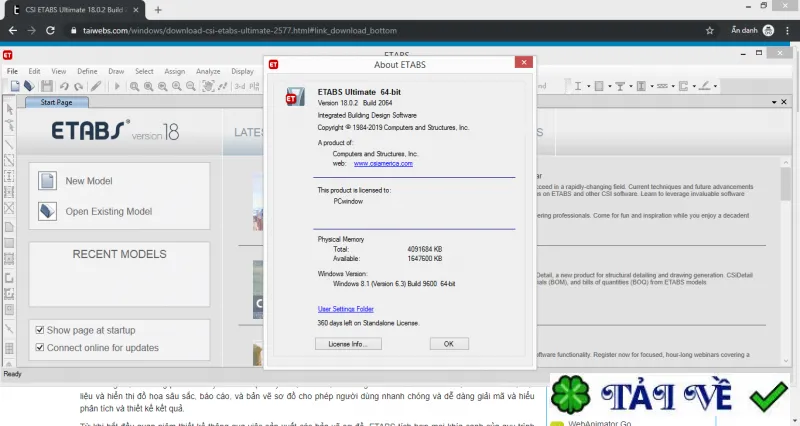Expand the I-section frame design dropdown arrow
The height and width of the screenshot is (426, 800).
click(x=588, y=86)
